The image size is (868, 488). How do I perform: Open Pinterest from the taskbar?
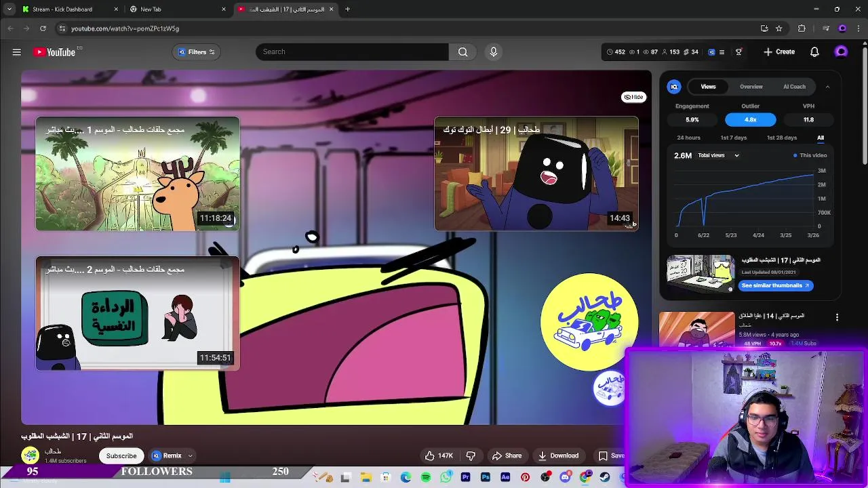coord(525,478)
